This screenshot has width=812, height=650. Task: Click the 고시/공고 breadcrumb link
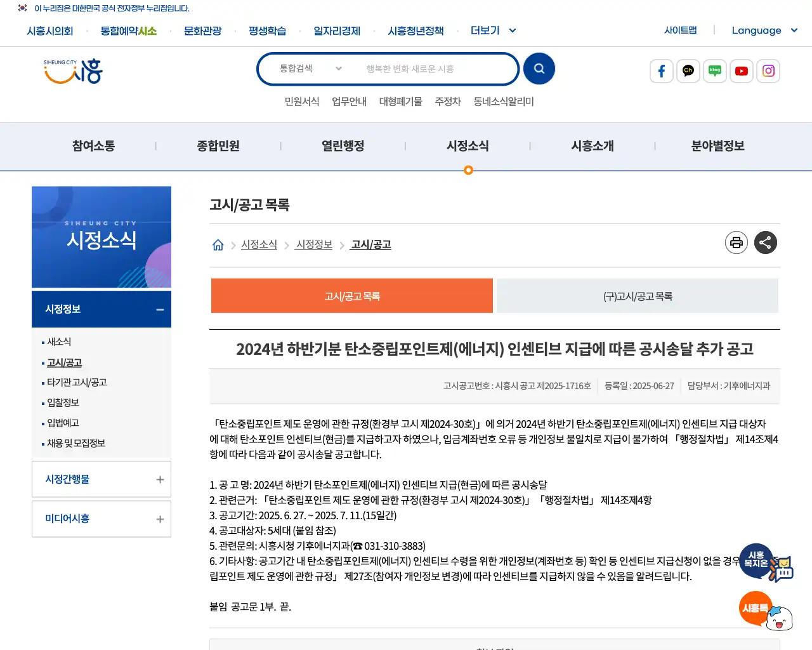[371, 244]
